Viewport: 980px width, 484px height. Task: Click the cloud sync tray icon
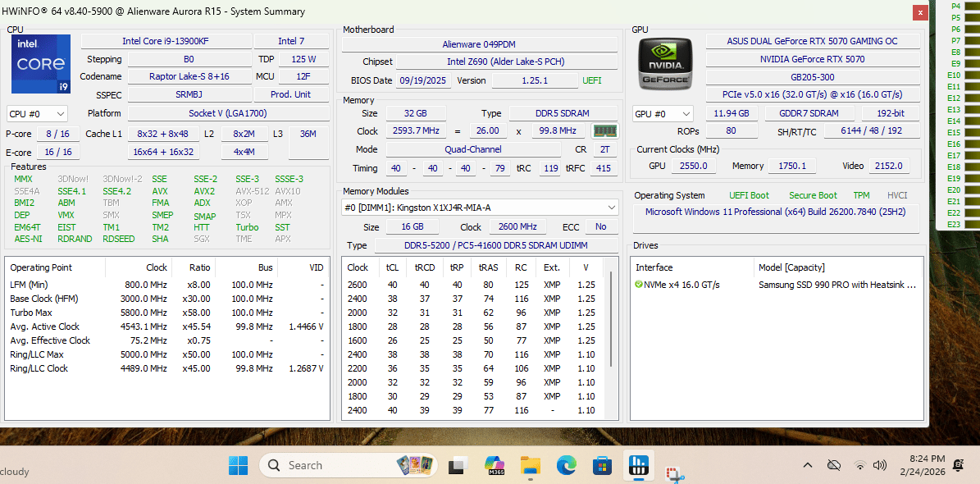(833, 464)
